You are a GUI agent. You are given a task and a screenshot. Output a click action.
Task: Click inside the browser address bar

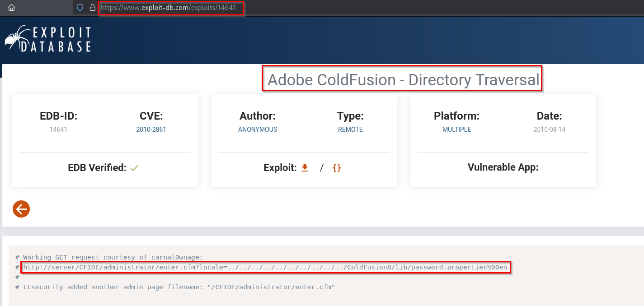(172, 8)
